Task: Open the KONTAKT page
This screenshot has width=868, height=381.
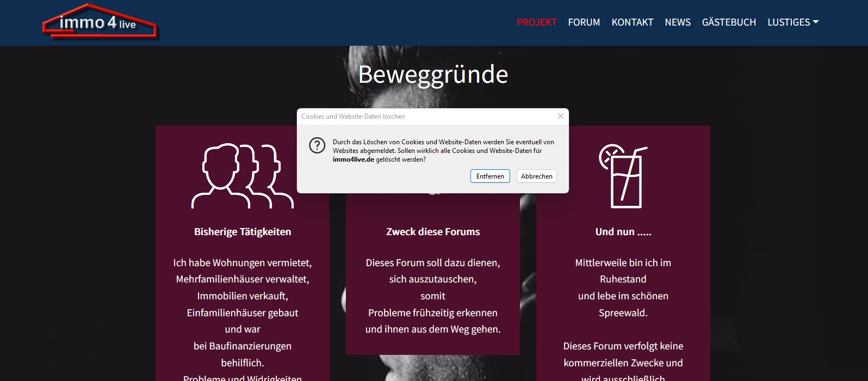Action: [x=632, y=22]
